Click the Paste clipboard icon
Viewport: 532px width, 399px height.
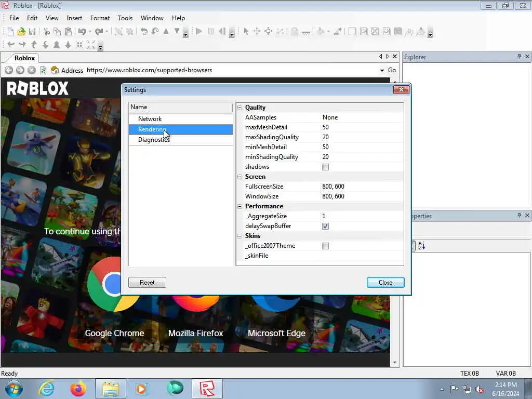coord(68,32)
